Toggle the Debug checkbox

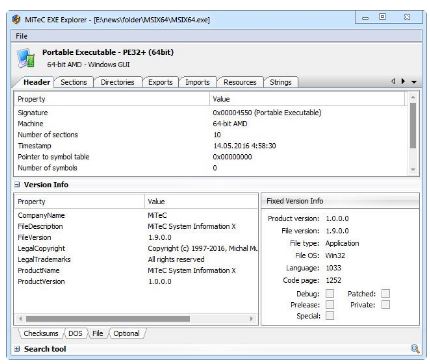coord(330,293)
